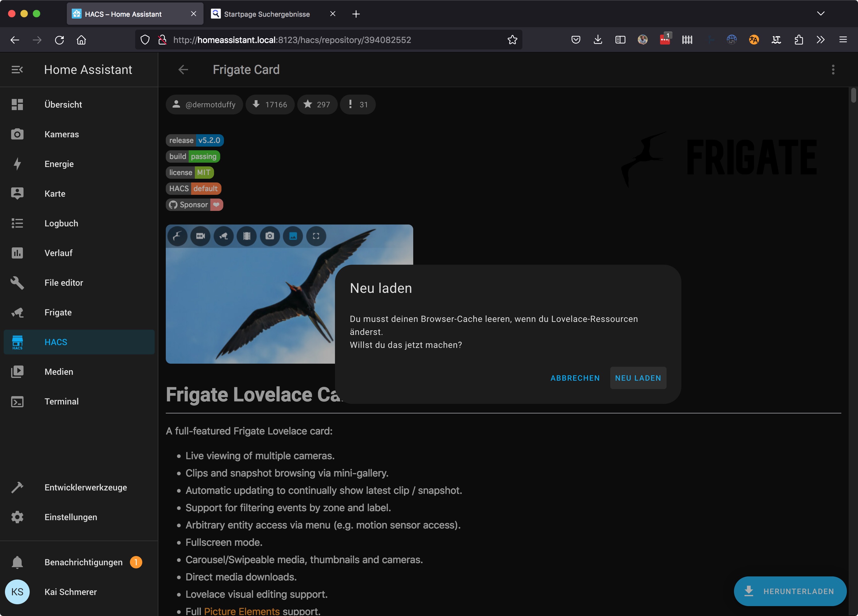The width and height of the screenshot is (858, 616).
Task: Open the Picture Elements link
Action: pos(241,611)
